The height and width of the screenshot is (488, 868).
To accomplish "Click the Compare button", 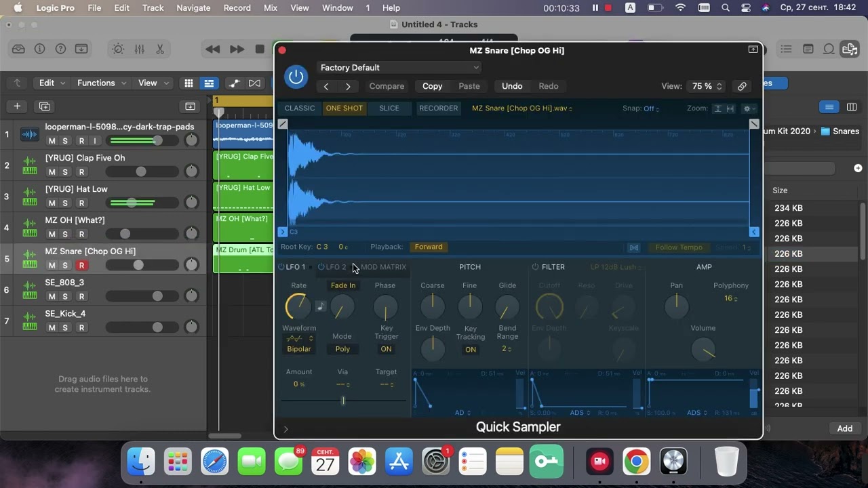I will 387,86.
